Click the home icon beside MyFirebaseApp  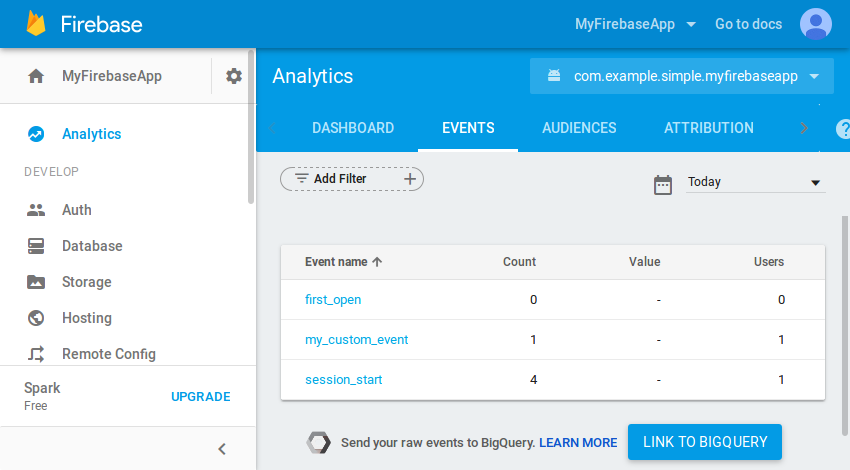36,76
